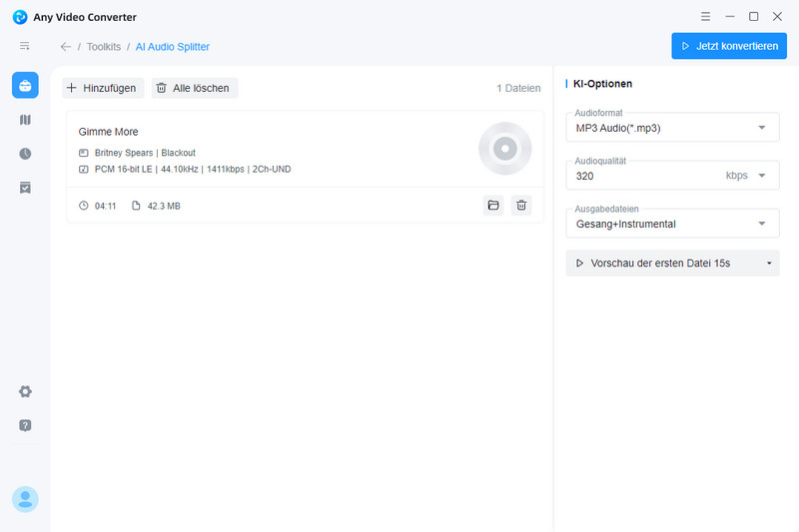Open settings gear in sidebar

point(25,391)
